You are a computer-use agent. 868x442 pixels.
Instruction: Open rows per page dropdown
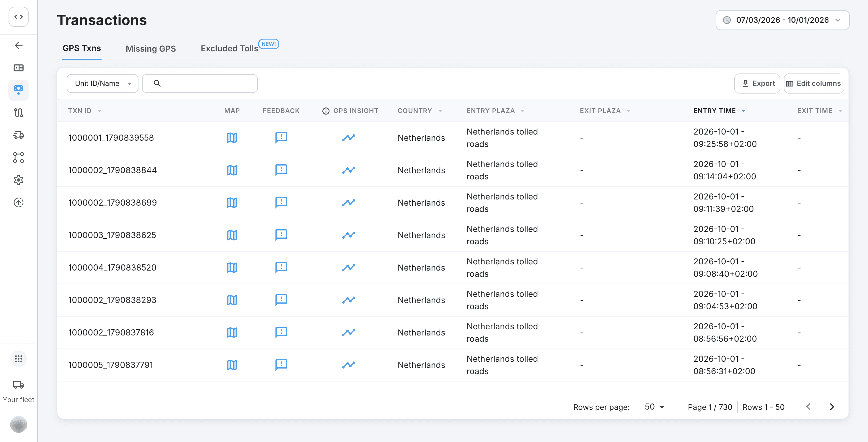pos(654,407)
